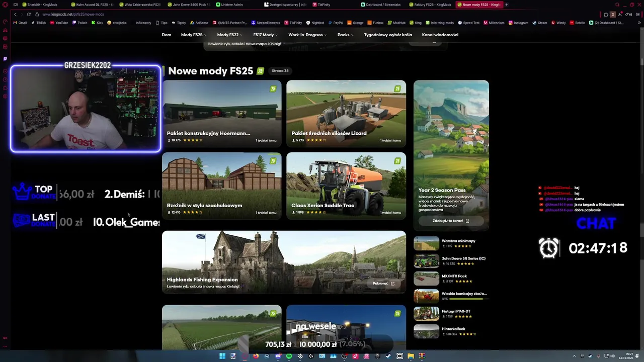Open the Nightbot bookmark

coord(315,23)
